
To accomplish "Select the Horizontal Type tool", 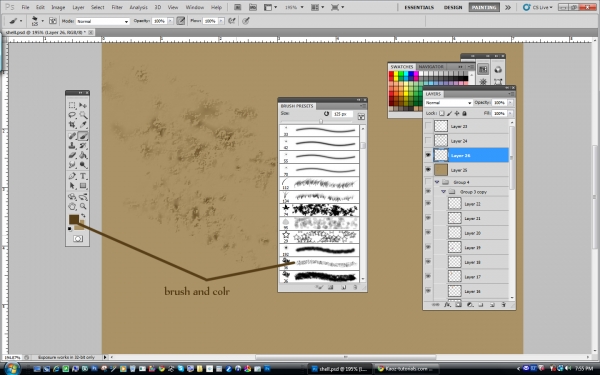I will [83, 176].
